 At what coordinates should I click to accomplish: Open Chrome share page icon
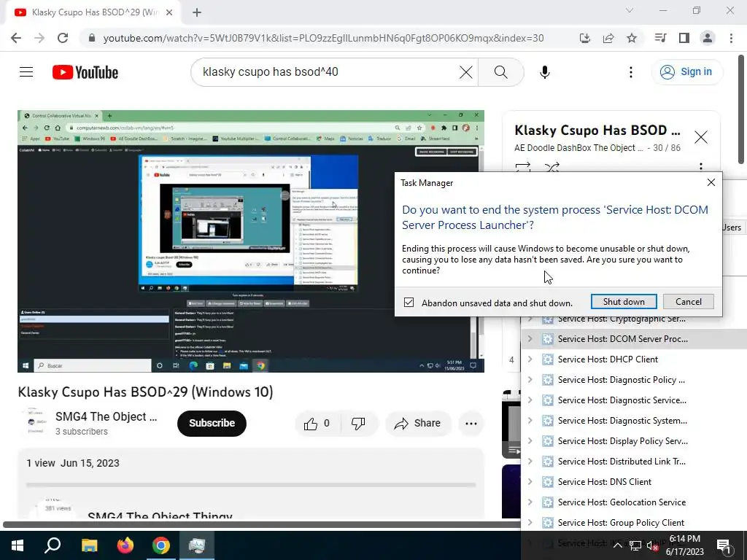click(x=608, y=38)
